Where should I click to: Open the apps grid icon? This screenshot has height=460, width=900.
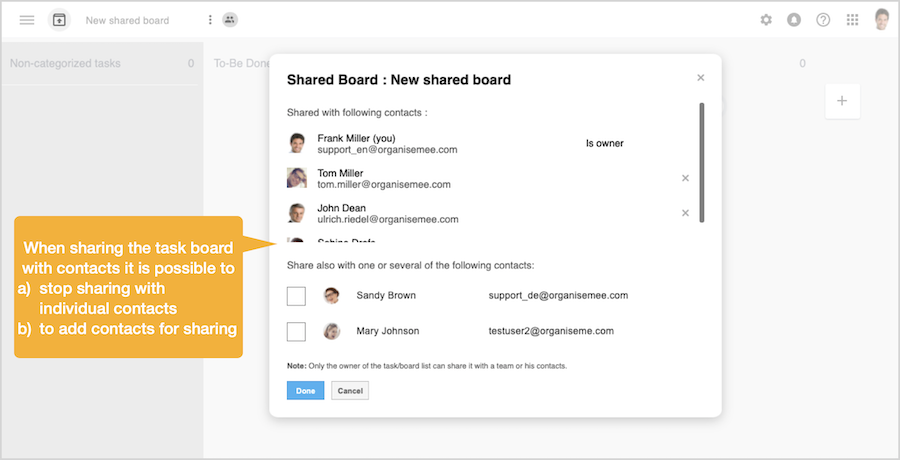click(x=852, y=20)
